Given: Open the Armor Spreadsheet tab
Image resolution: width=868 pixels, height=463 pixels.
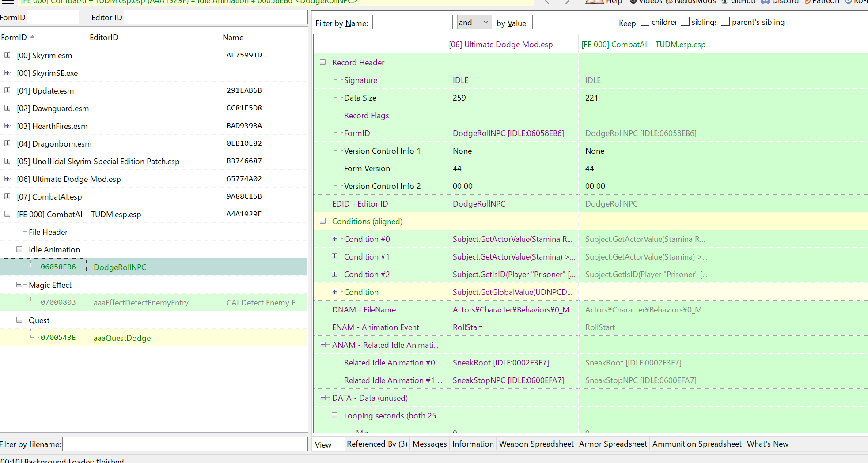Looking at the screenshot, I should click(613, 444).
